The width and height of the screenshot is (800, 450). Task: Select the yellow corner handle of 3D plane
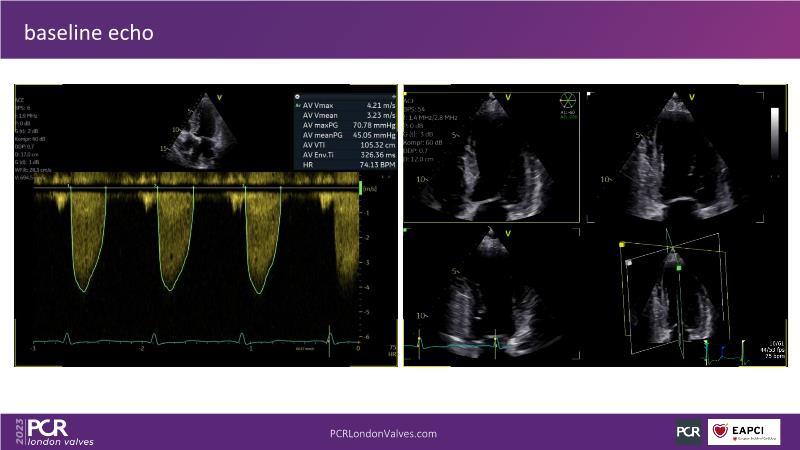[x=621, y=244]
